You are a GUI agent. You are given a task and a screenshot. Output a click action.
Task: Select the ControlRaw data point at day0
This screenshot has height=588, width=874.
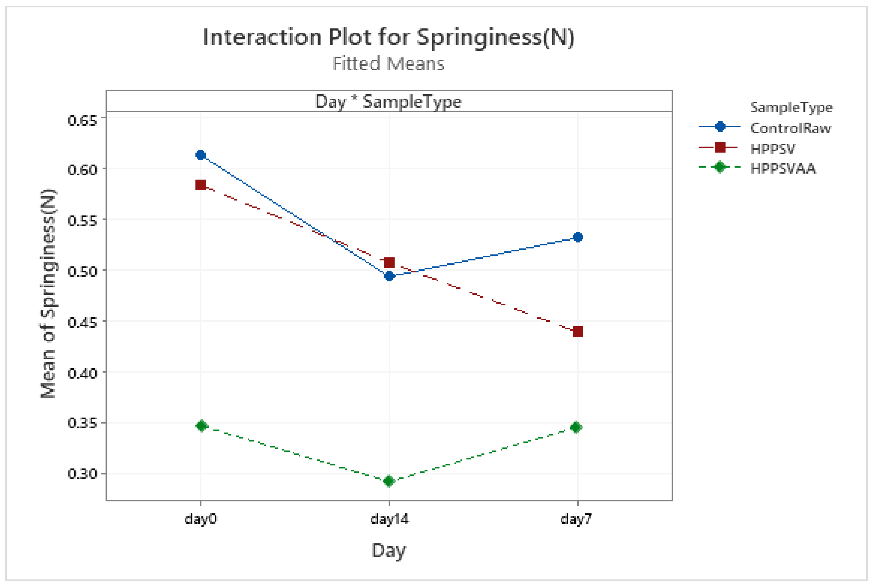point(200,155)
